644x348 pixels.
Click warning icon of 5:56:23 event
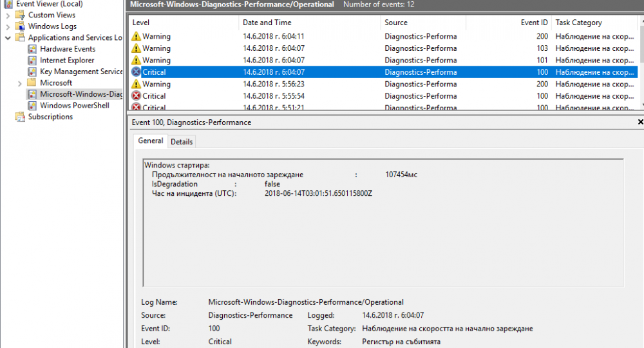click(136, 84)
